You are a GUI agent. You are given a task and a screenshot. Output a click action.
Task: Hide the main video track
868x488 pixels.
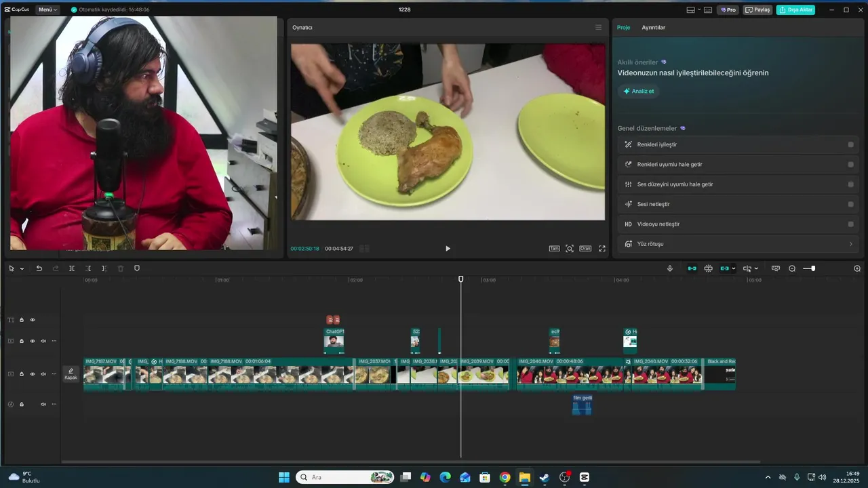click(32, 374)
